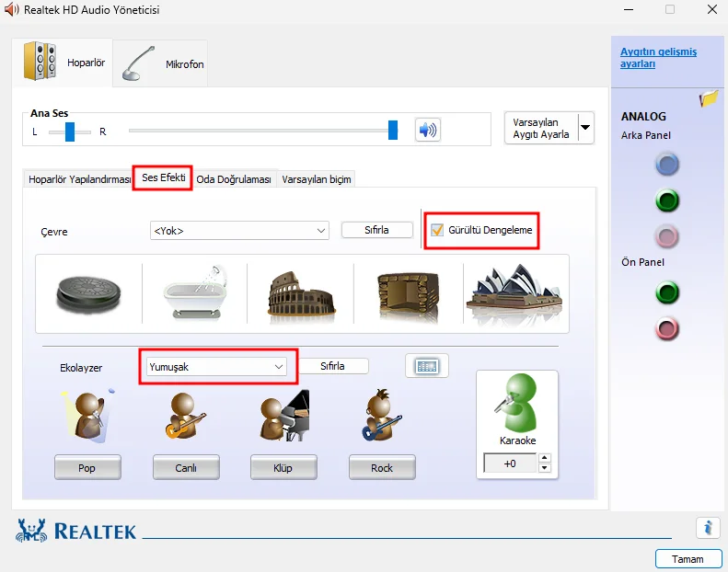Reset the Çevre environment with Sıfırla
The width and height of the screenshot is (728, 572).
(x=376, y=230)
